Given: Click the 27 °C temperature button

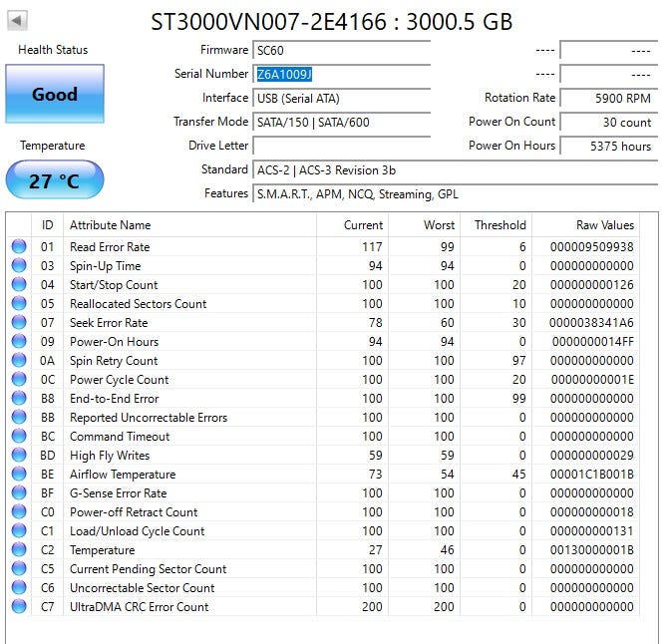Looking at the screenshot, I should (x=54, y=179).
